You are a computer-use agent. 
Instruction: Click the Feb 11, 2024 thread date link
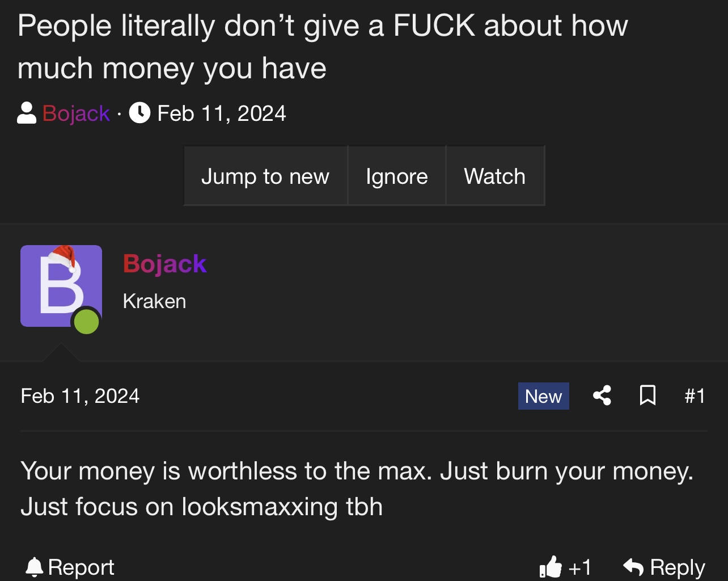(x=222, y=113)
